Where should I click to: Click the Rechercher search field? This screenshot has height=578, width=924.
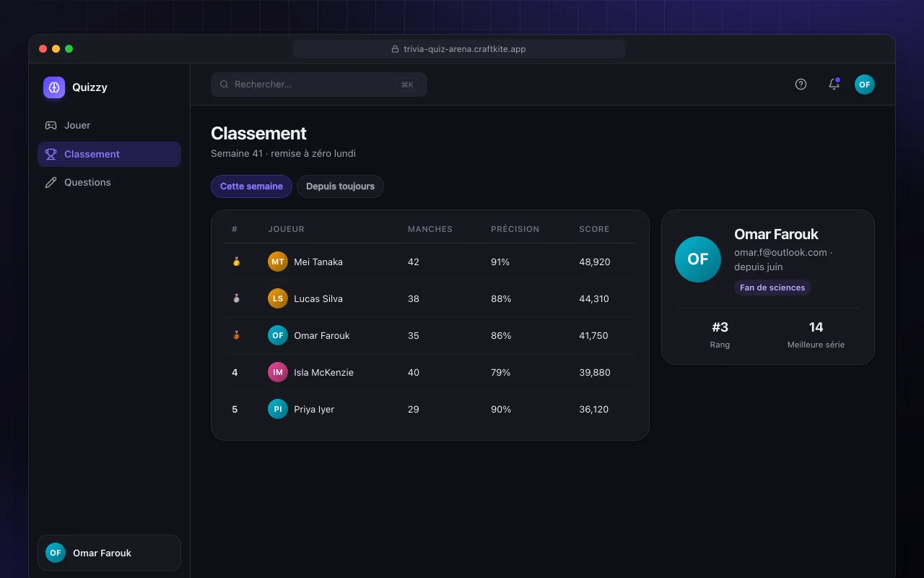(319, 85)
